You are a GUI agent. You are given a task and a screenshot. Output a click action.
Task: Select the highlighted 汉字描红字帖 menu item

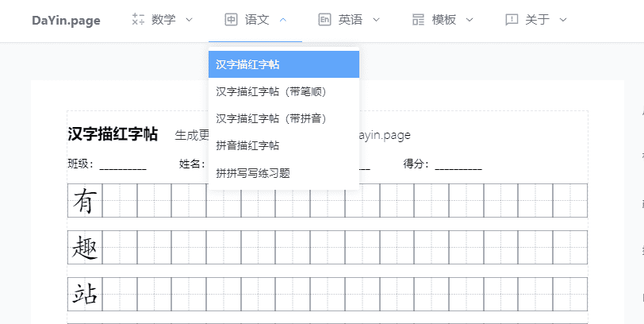click(x=284, y=64)
